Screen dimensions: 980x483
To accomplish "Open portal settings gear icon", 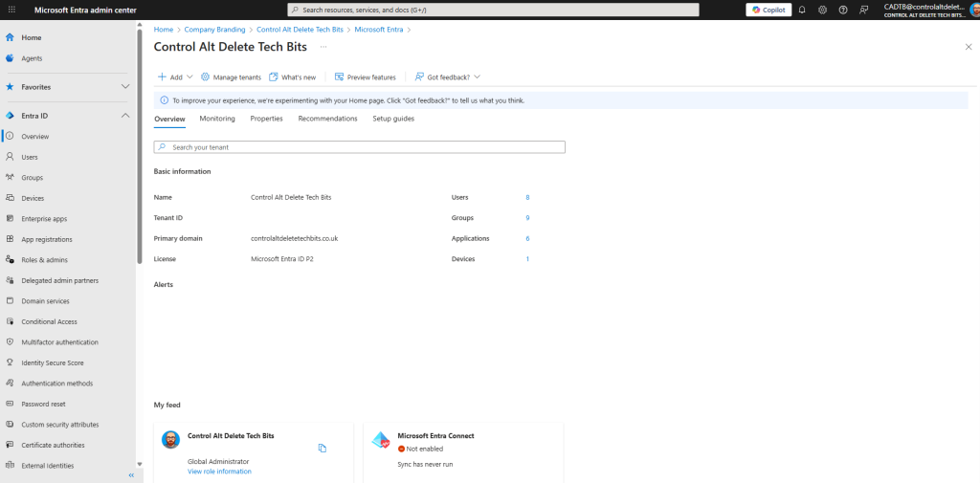I will point(822,10).
